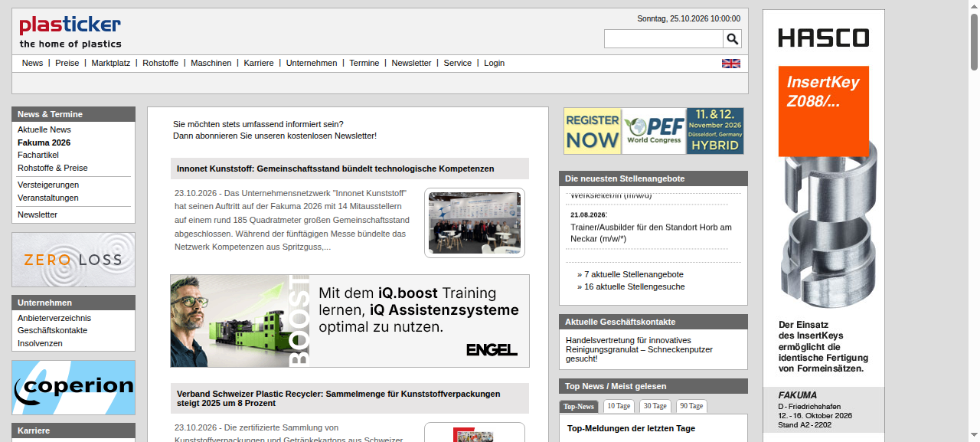Switch to the 30 Tage tab

click(x=655, y=406)
